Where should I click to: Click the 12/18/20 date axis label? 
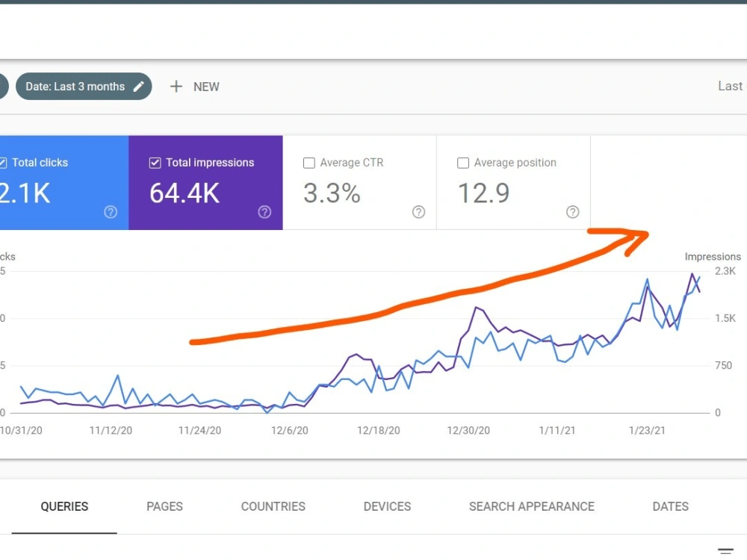tap(379, 431)
